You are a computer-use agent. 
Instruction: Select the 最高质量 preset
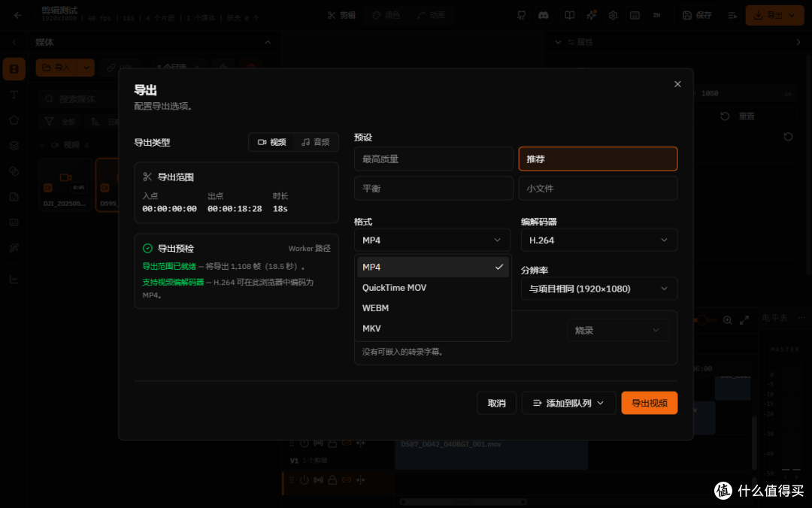pos(434,159)
